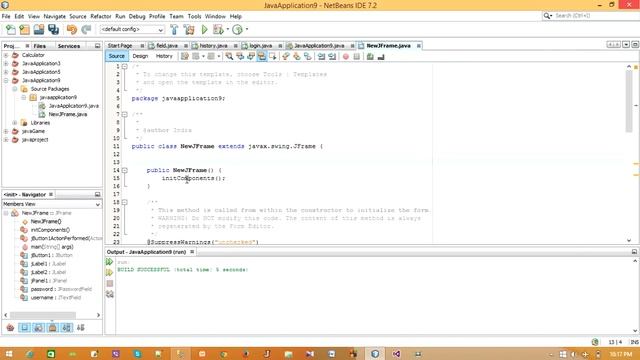This screenshot has width=640, height=360.
Task: Click the Debug Project toolbar icon
Action: pyautogui.click(x=218, y=29)
